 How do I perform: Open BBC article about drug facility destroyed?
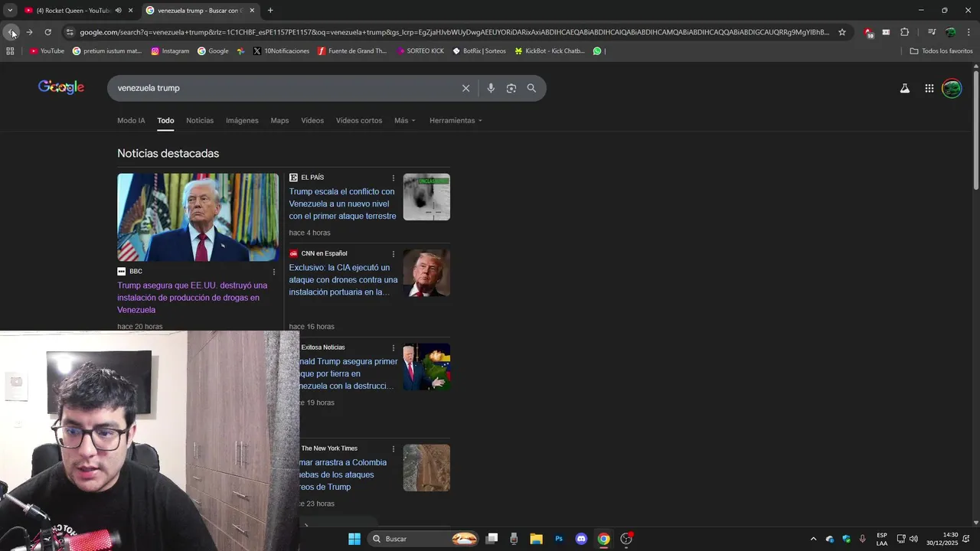click(192, 298)
